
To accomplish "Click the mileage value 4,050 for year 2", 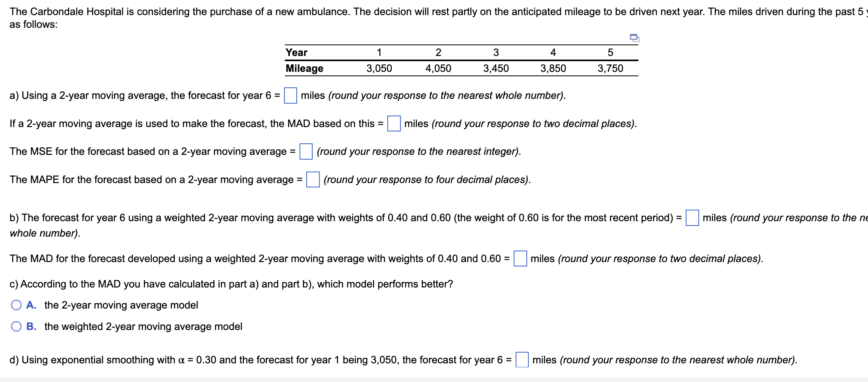I will point(438,68).
